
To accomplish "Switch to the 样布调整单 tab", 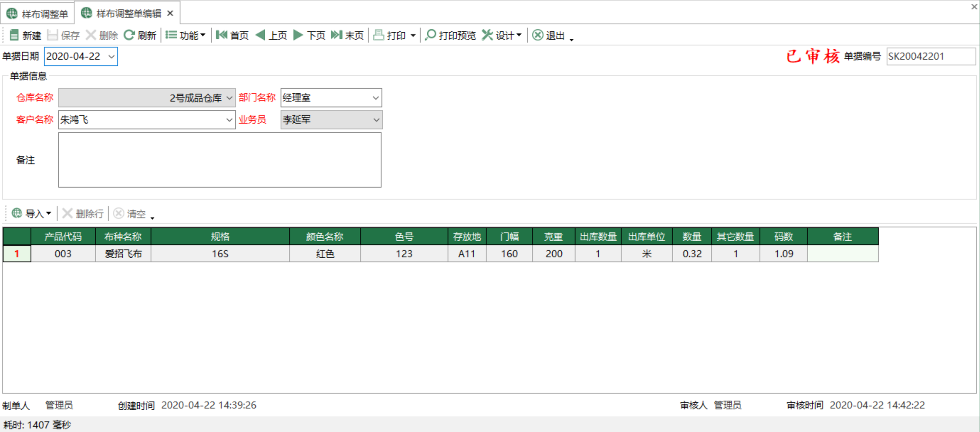I will (38, 14).
